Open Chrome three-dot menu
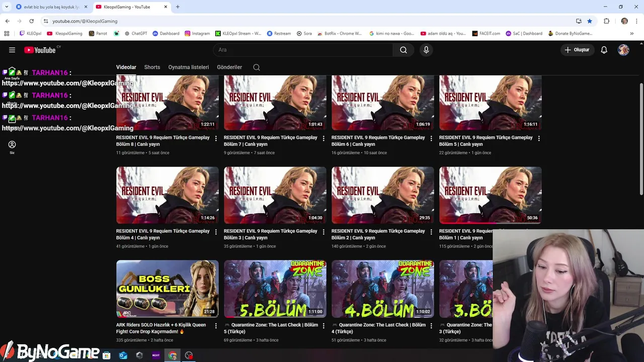 [x=636, y=21]
